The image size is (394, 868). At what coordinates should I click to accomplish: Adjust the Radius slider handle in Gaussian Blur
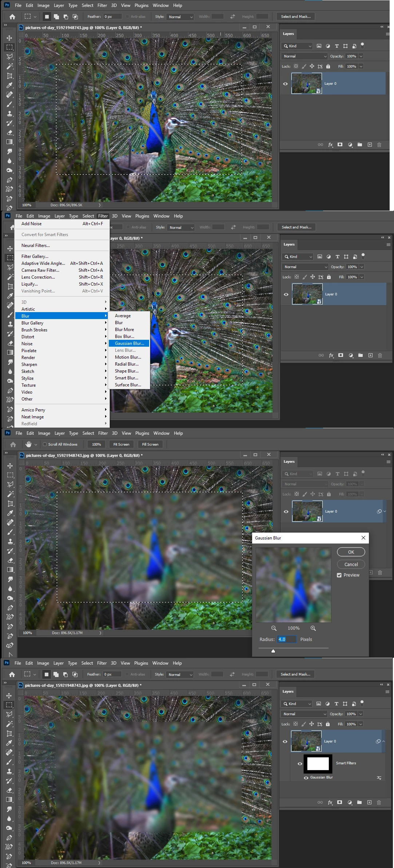click(273, 651)
